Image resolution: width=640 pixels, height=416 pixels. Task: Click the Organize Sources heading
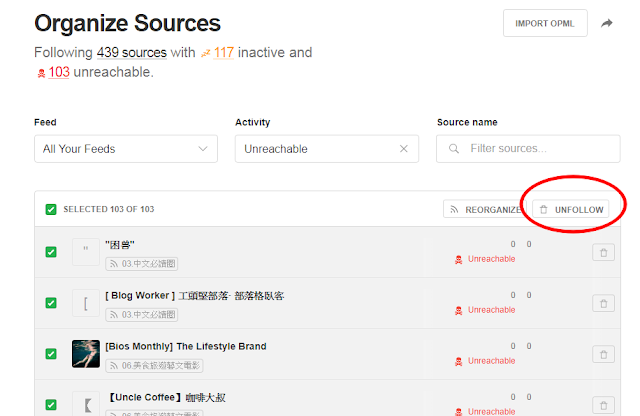click(127, 23)
